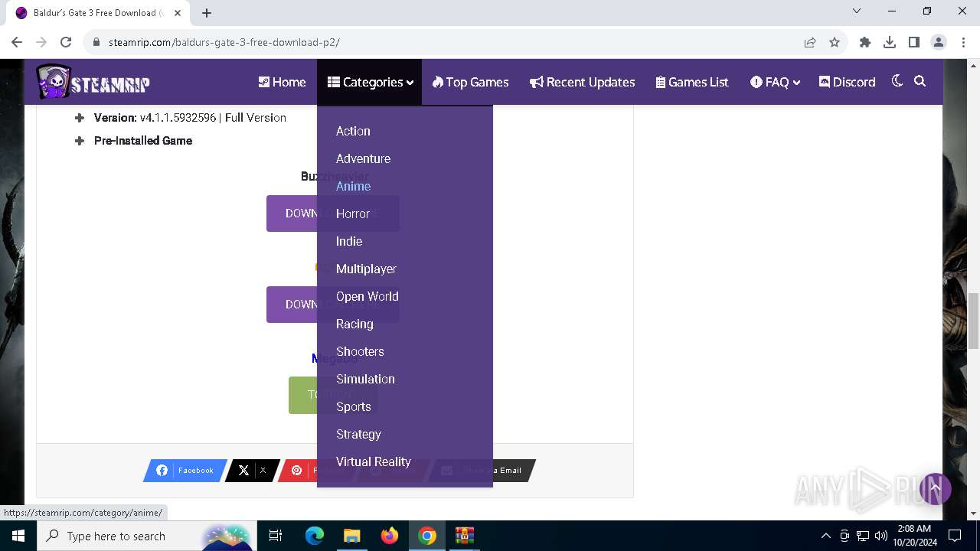Click the Pinterest share icon

297,471
